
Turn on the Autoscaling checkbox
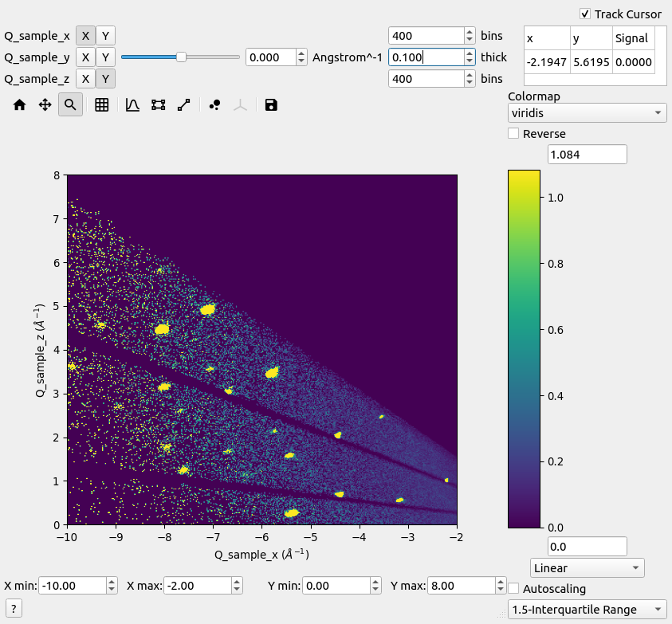(514, 589)
